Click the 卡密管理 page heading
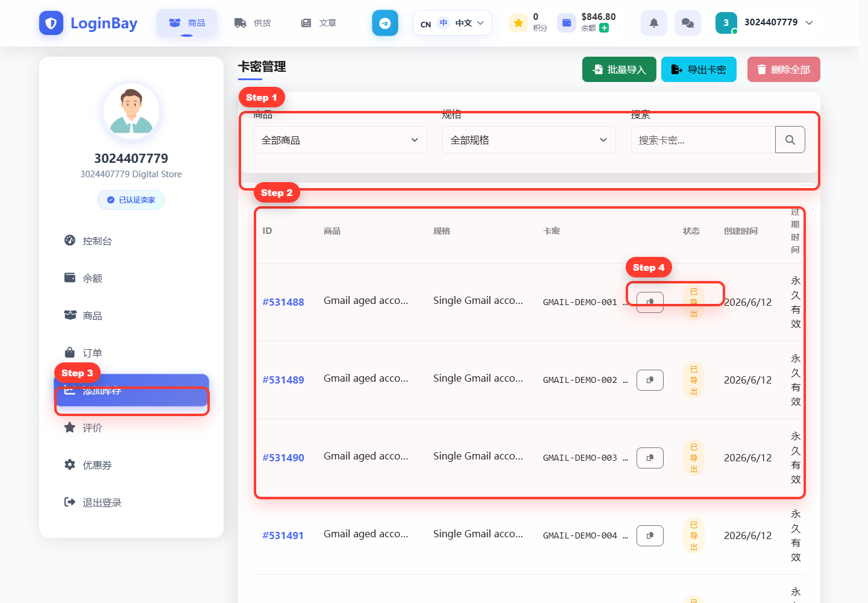 pos(262,66)
